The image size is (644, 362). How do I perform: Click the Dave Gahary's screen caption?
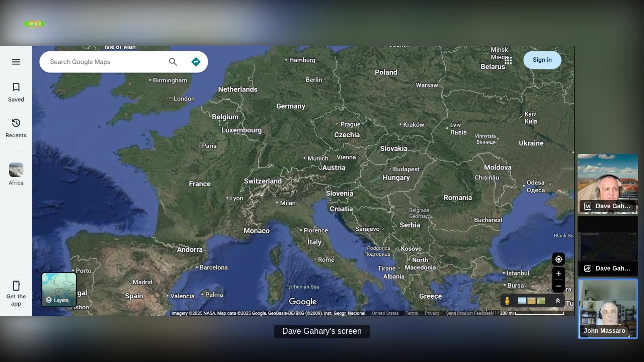(x=322, y=331)
